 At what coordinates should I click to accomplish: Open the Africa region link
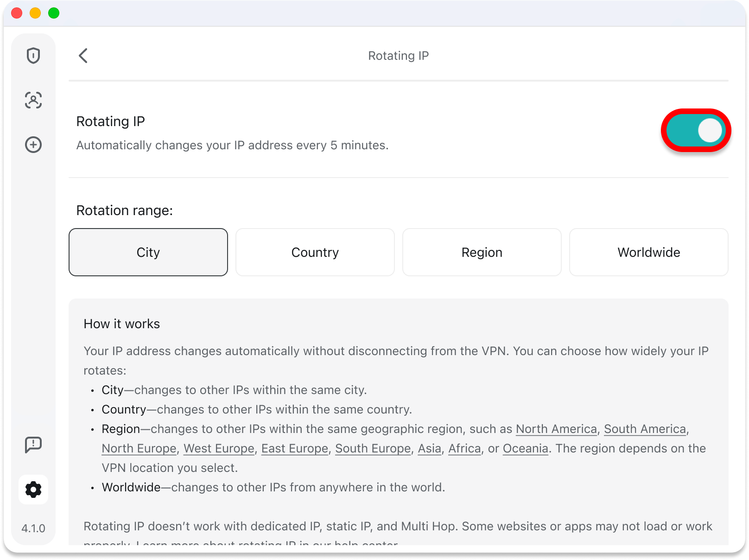464,449
